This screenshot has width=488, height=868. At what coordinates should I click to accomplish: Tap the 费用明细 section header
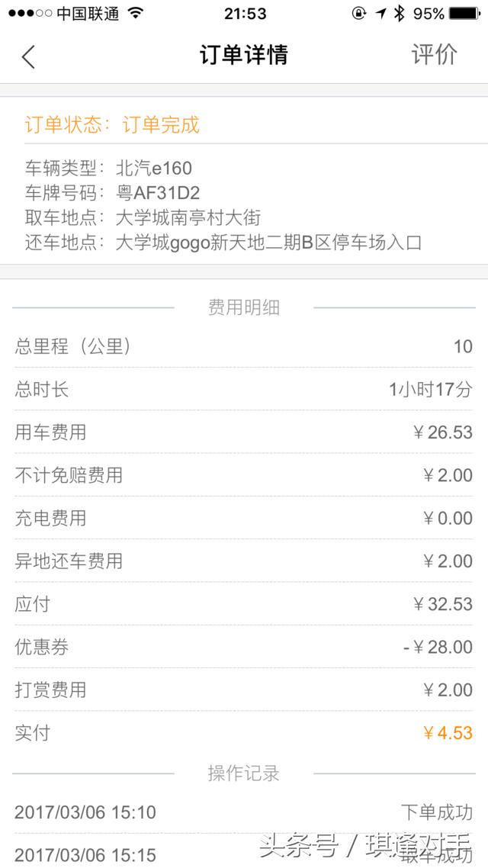[244, 307]
